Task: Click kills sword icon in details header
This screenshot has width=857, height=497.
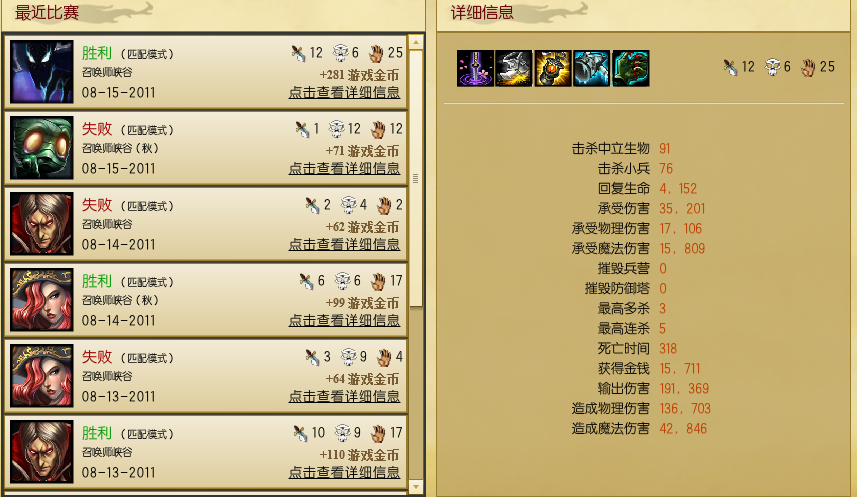Action: pos(730,67)
